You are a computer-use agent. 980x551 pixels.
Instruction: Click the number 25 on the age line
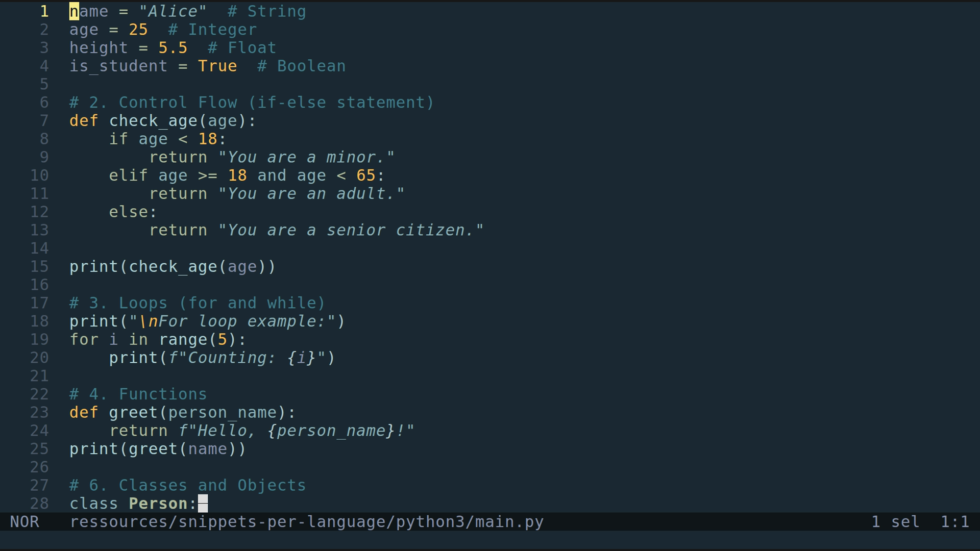tap(138, 29)
